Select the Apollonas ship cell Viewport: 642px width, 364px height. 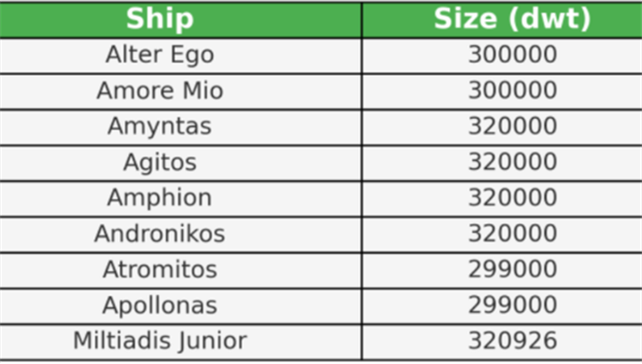point(180,307)
